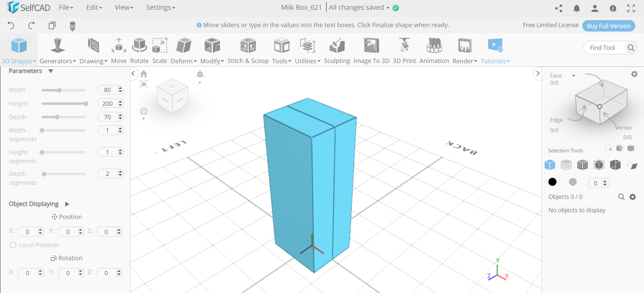Open the Edit menu

coord(94,7)
